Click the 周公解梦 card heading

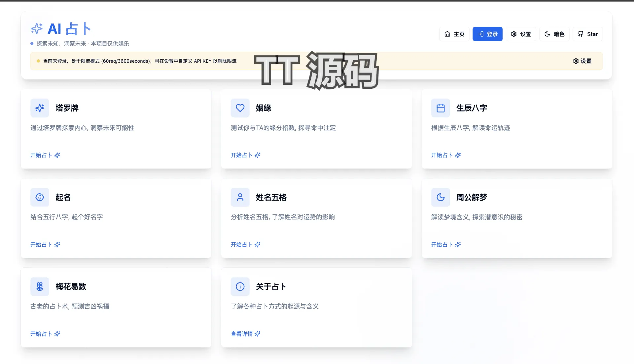tap(472, 197)
